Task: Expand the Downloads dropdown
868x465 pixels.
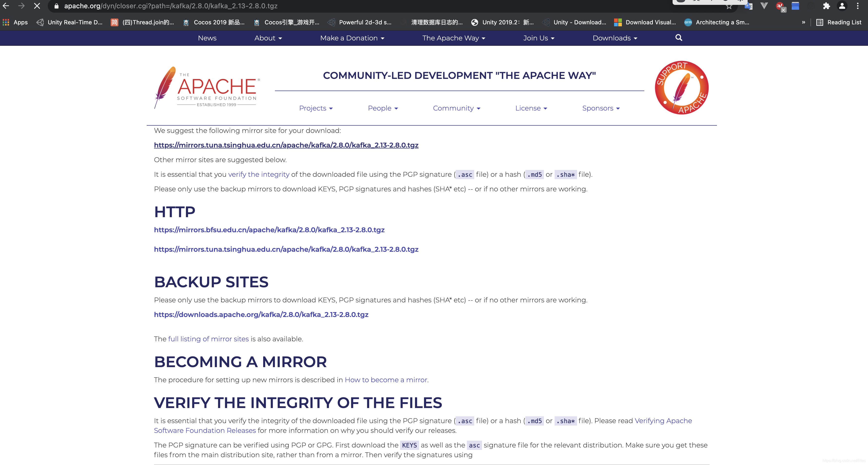Action: [615, 38]
